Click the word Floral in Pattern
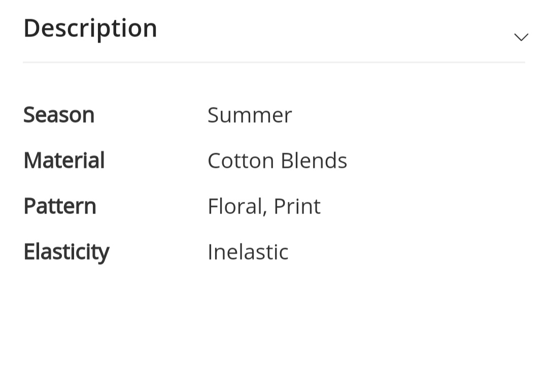548x392 pixels. [x=235, y=206]
